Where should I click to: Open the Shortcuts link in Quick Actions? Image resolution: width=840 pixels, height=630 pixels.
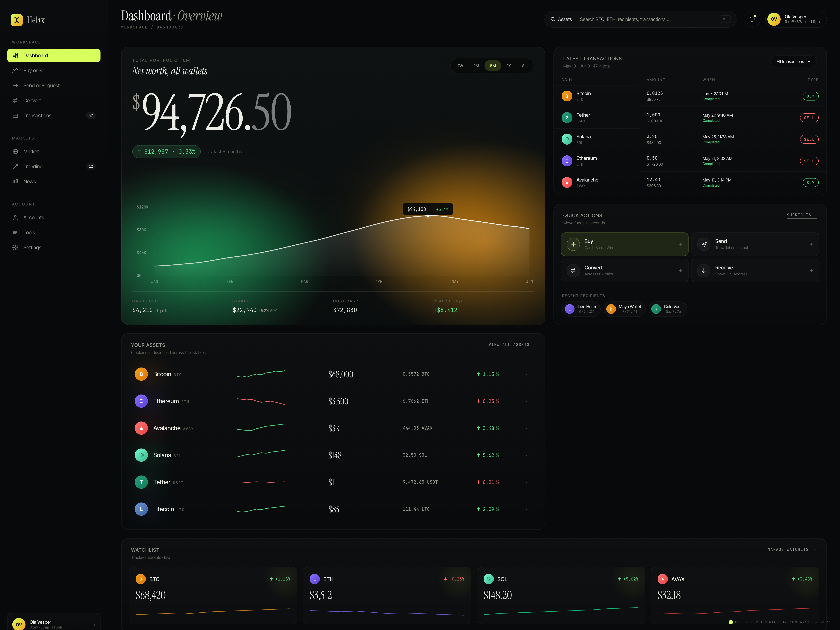click(802, 215)
